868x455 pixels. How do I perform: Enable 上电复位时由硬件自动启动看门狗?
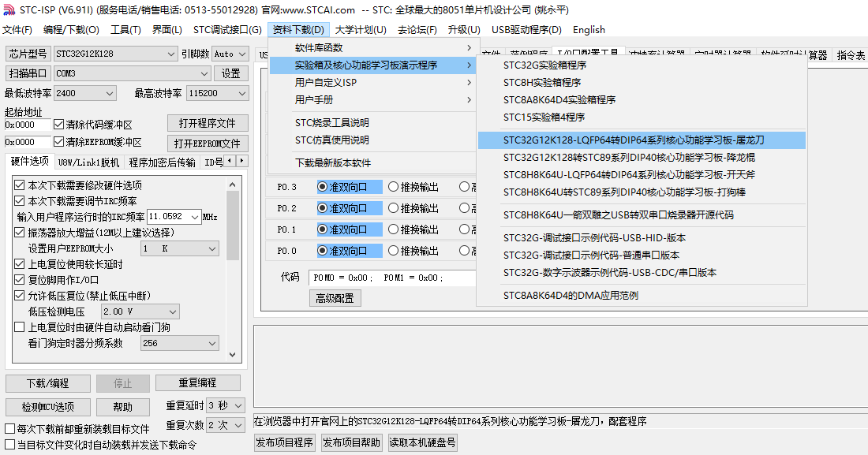coord(20,327)
